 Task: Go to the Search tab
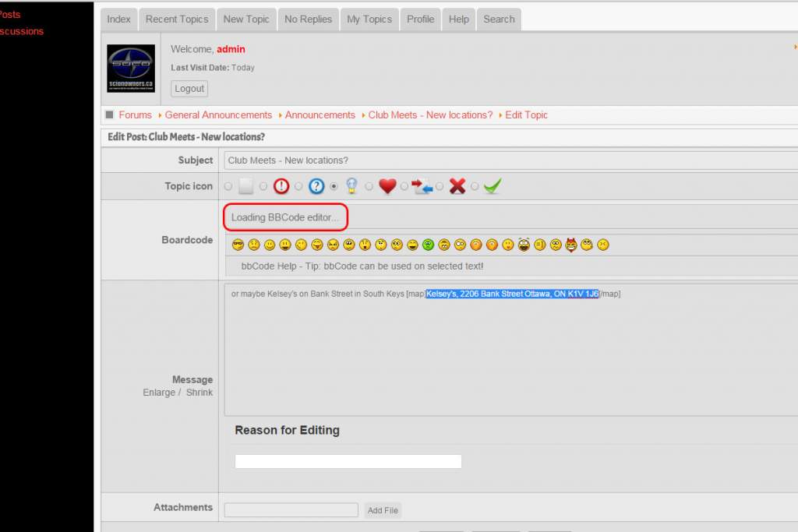click(499, 19)
